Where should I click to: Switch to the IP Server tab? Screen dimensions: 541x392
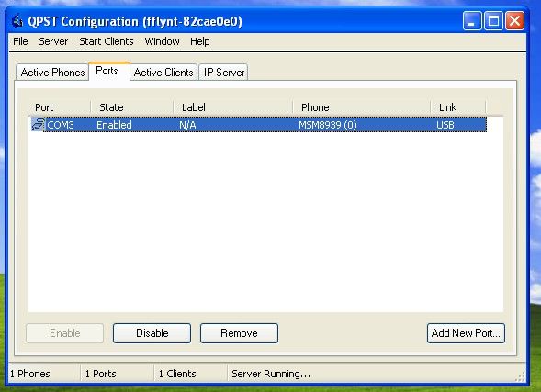[x=223, y=73]
